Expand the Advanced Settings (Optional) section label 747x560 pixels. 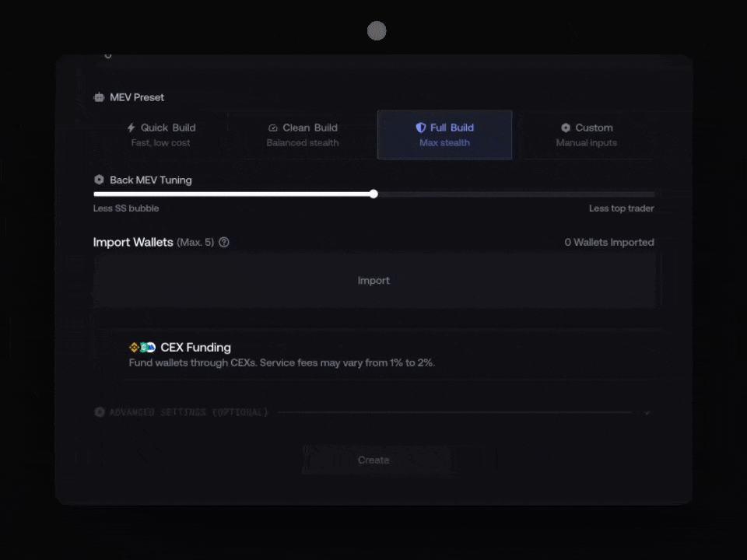click(189, 412)
